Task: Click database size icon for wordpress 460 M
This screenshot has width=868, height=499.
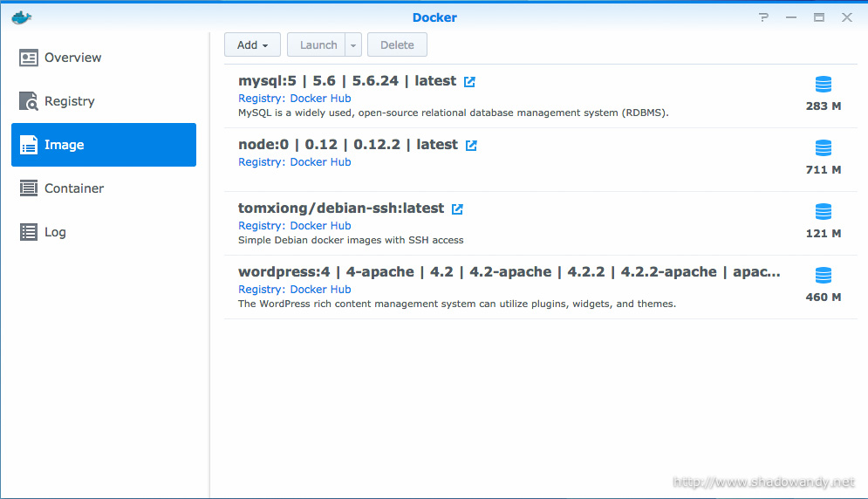Action: [824, 276]
